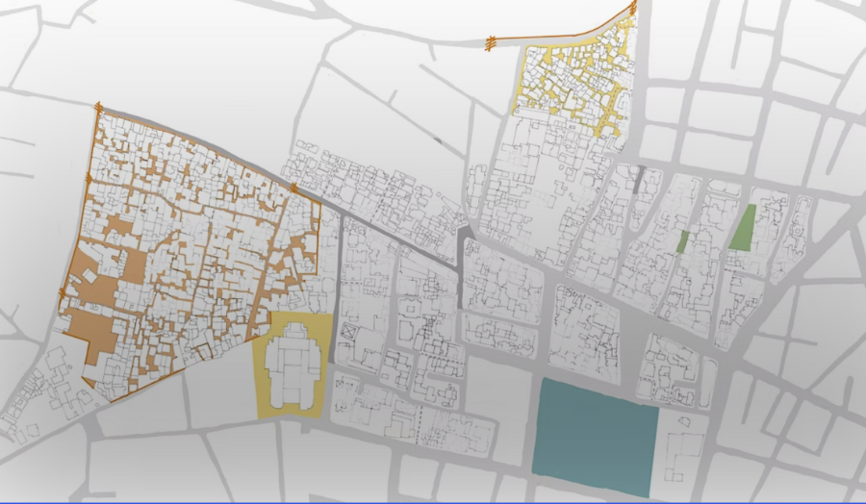The height and width of the screenshot is (504, 866).
Task: Click the larger green park patch
Action: (742, 229)
